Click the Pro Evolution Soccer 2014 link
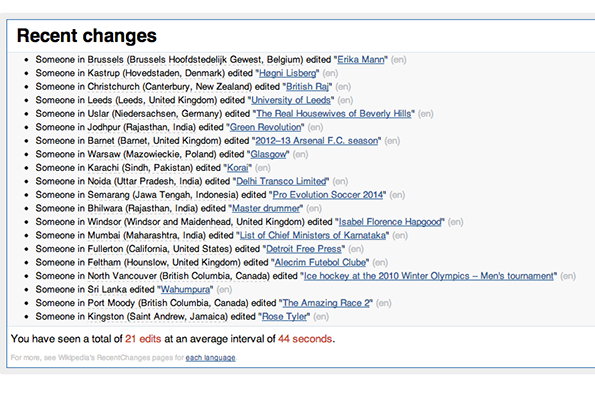This screenshot has width=595, height=395. pyautogui.click(x=327, y=195)
